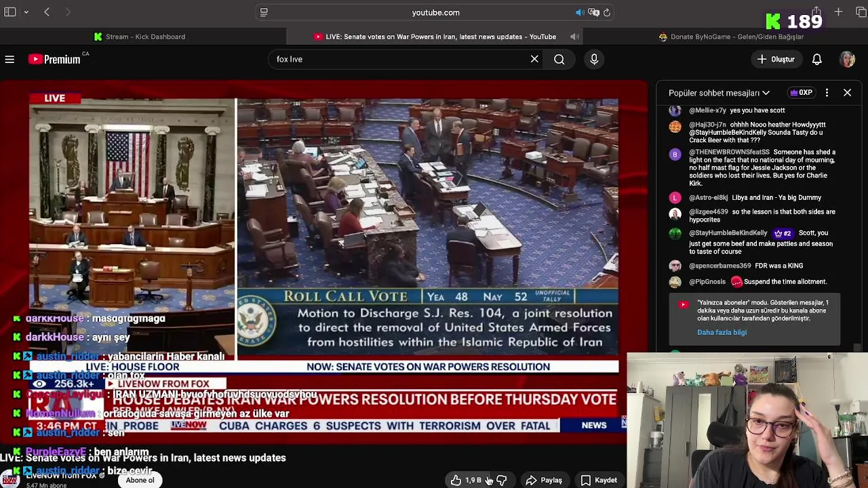
Task: Click @lizgee4639 avatar in chat
Action: click(675, 213)
